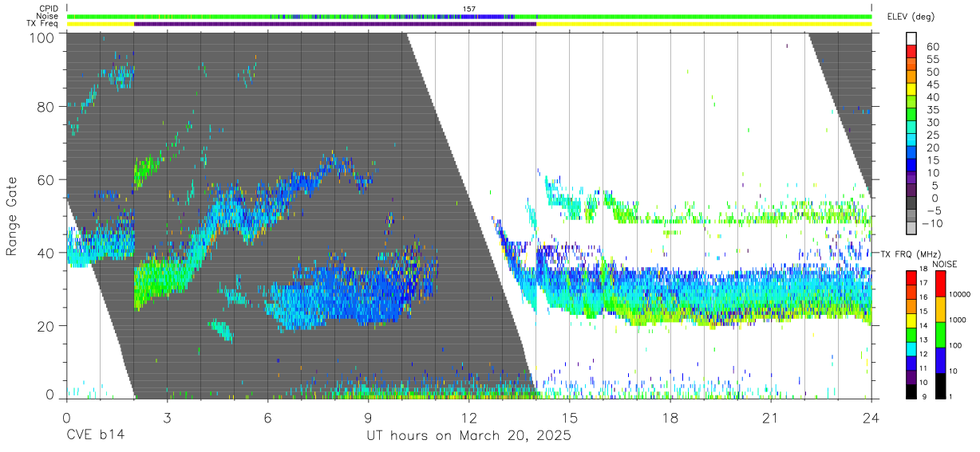Click UT hour tick label 12
This screenshot has height=452, width=980.
pyautogui.click(x=468, y=417)
